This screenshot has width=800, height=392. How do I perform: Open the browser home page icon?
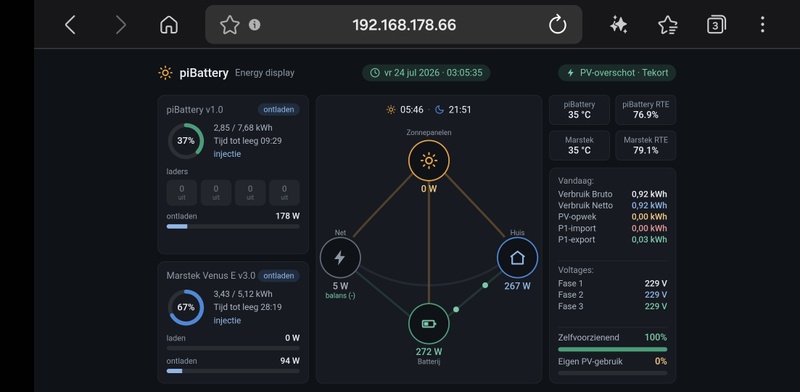click(x=169, y=24)
